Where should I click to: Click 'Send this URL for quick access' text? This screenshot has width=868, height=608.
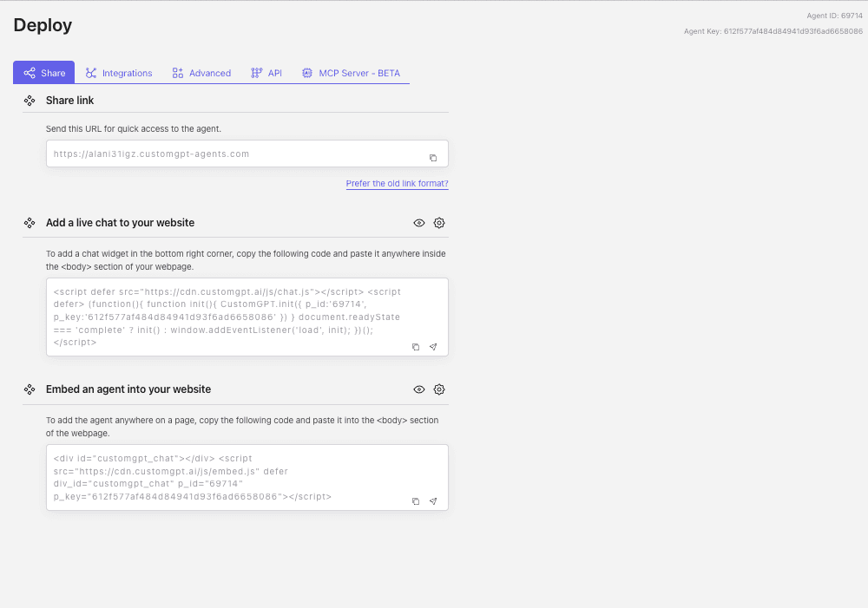134,129
